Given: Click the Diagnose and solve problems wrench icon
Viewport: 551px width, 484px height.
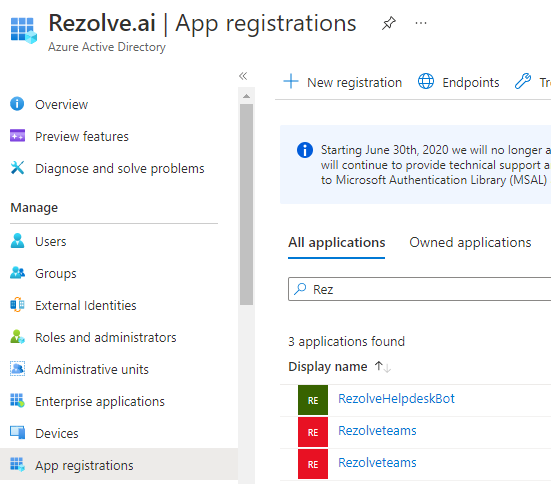Looking at the screenshot, I should pos(17,168).
